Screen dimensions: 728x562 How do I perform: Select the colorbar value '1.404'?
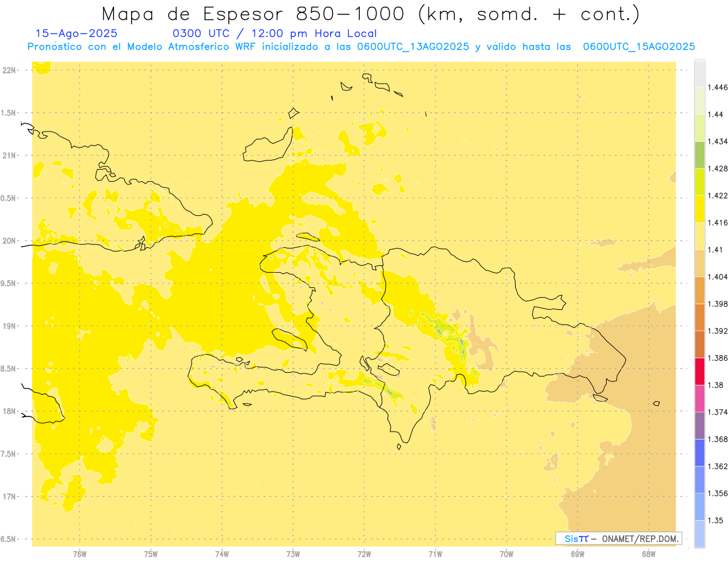[719, 277]
